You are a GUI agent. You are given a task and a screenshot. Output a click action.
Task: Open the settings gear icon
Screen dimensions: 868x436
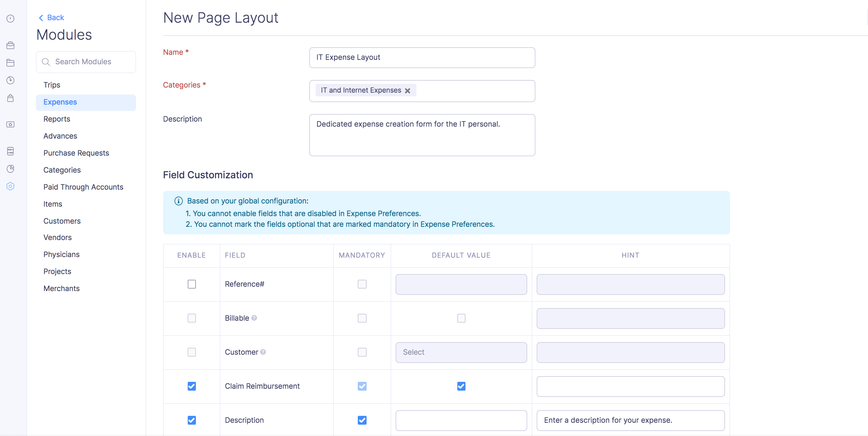pos(10,186)
